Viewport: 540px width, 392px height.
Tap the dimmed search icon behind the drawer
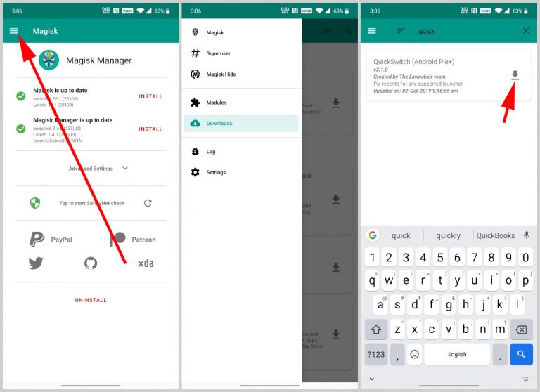pyautogui.click(x=349, y=31)
